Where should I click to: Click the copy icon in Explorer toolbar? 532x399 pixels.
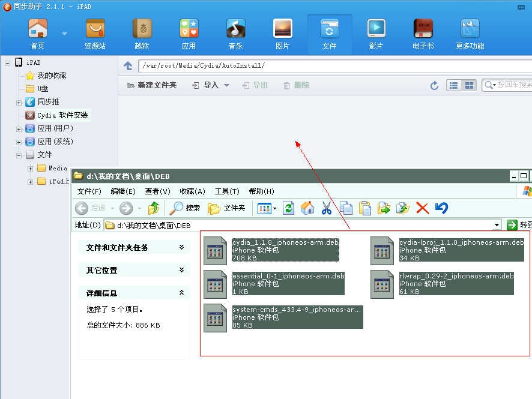point(346,208)
